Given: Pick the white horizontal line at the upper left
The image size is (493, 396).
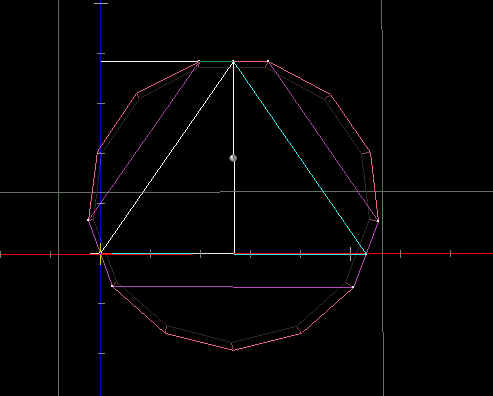Looking at the screenshot, I should click(150, 61).
